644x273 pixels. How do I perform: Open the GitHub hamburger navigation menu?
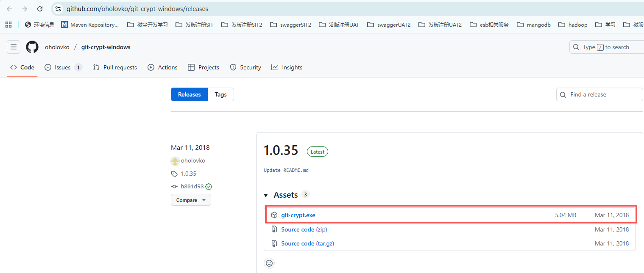14,47
